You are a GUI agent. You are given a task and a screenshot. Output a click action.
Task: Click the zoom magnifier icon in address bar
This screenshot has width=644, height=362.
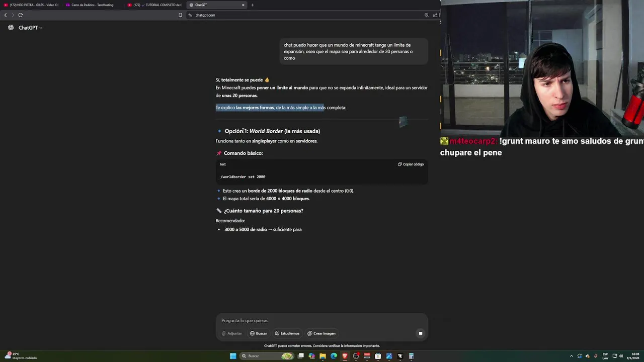(427, 15)
